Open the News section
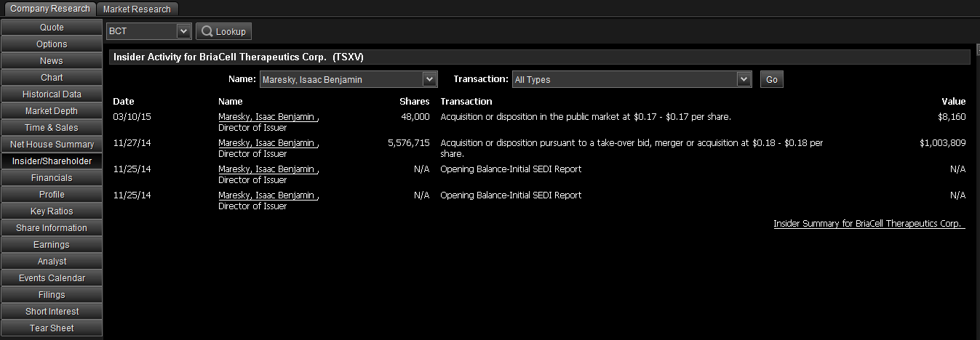980x340 pixels. [x=52, y=61]
